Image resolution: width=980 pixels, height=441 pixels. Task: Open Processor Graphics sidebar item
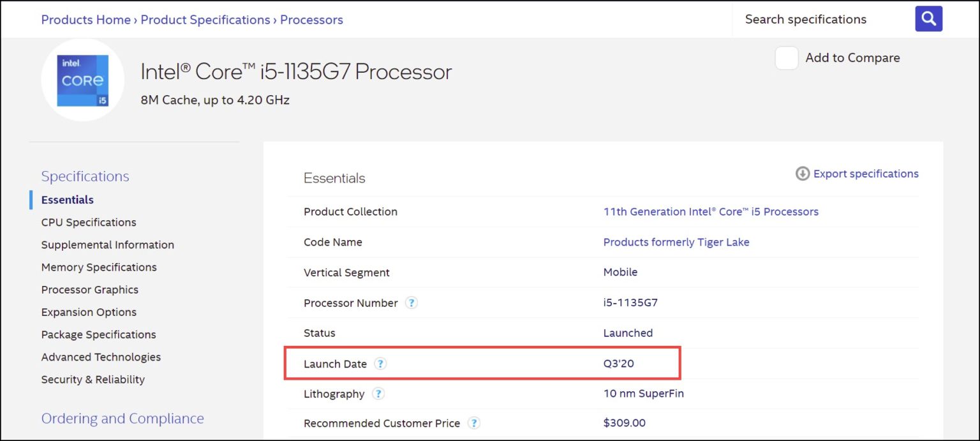click(90, 290)
